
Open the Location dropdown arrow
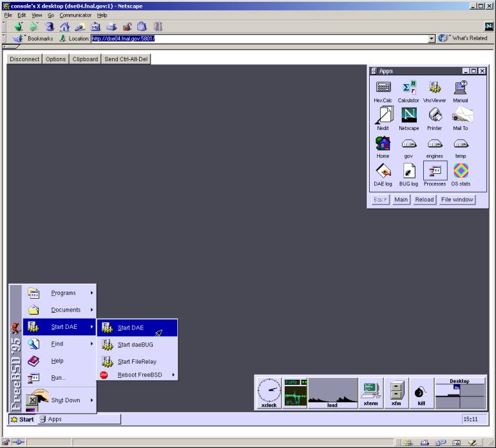pos(432,39)
